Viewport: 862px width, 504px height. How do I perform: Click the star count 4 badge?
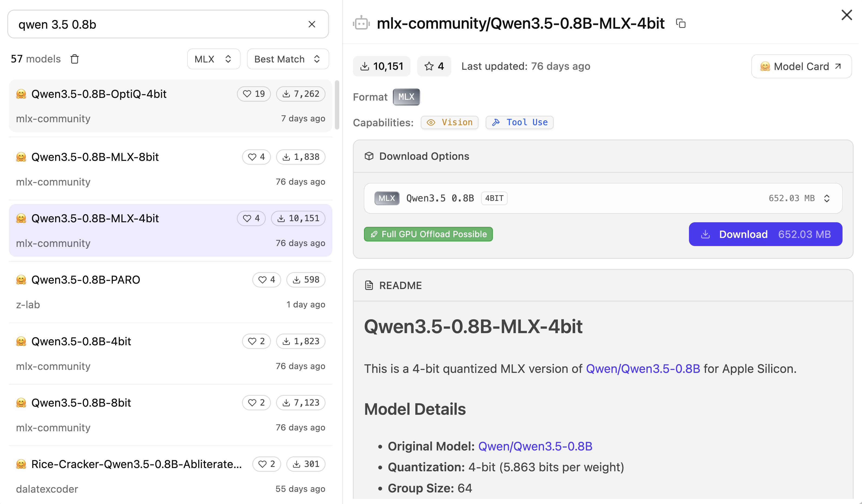(x=434, y=66)
